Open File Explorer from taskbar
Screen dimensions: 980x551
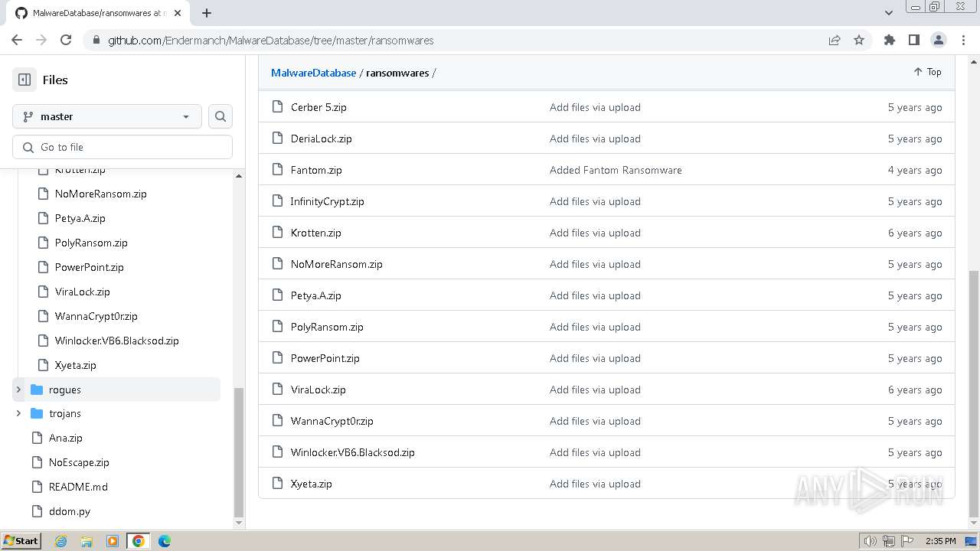coord(87,541)
